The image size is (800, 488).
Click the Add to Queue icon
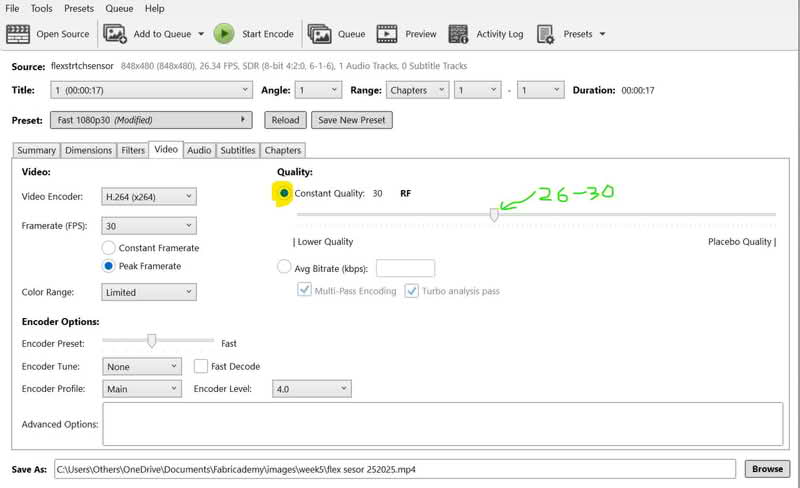click(115, 34)
